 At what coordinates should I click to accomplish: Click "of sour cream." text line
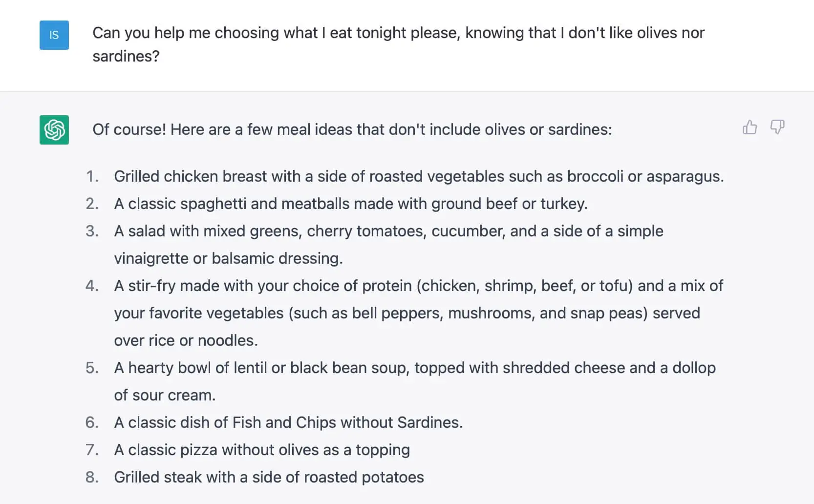click(x=165, y=395)
